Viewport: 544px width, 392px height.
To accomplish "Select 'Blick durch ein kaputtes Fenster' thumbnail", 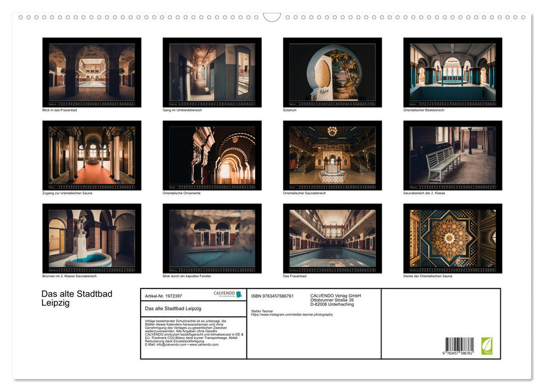I will [x=212, y=239].
